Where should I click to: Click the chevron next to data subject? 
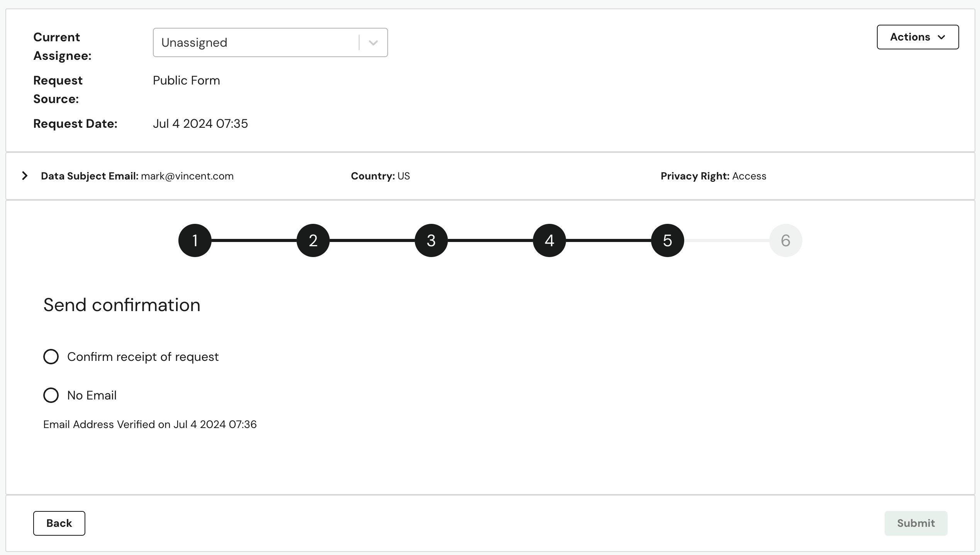click(x=25, y=176)
